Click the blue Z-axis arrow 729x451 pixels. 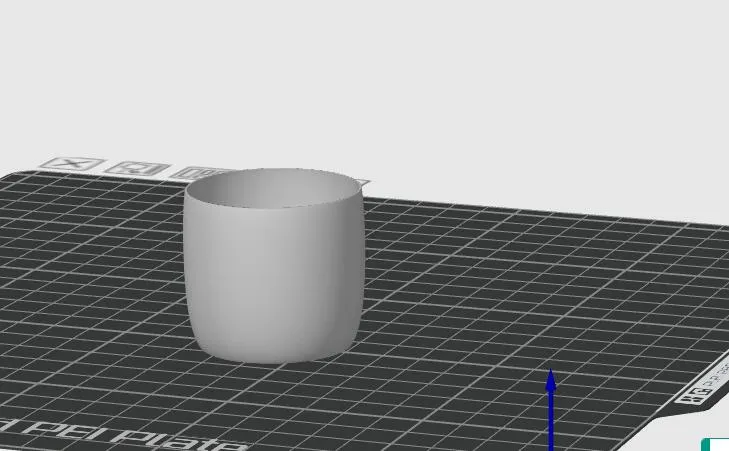551,409
